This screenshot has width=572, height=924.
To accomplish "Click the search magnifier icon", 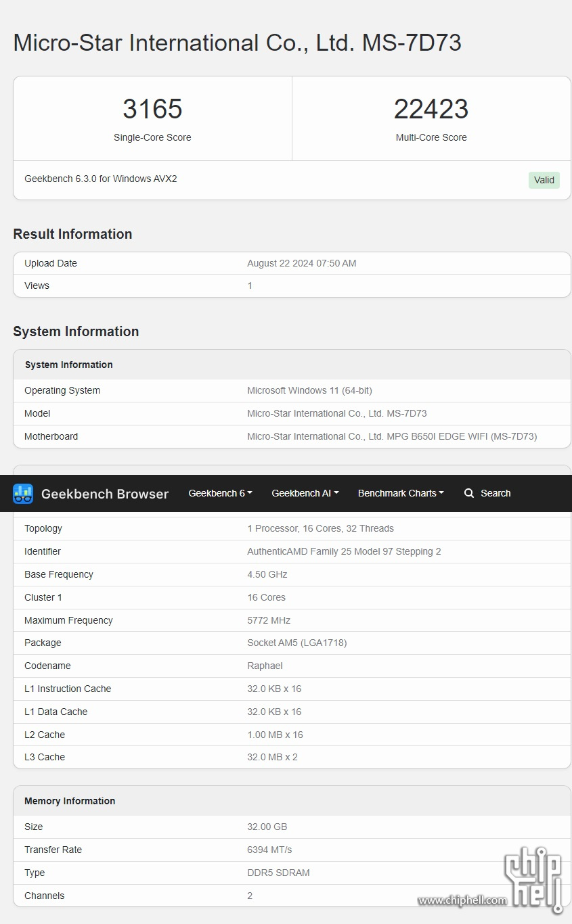I will tap(469, 493).
